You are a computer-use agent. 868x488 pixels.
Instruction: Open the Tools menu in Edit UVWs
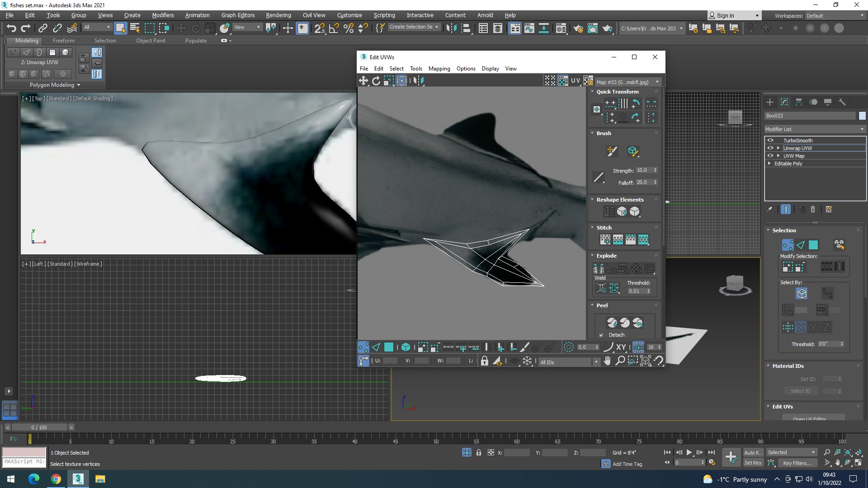click(x=416, y=69)
